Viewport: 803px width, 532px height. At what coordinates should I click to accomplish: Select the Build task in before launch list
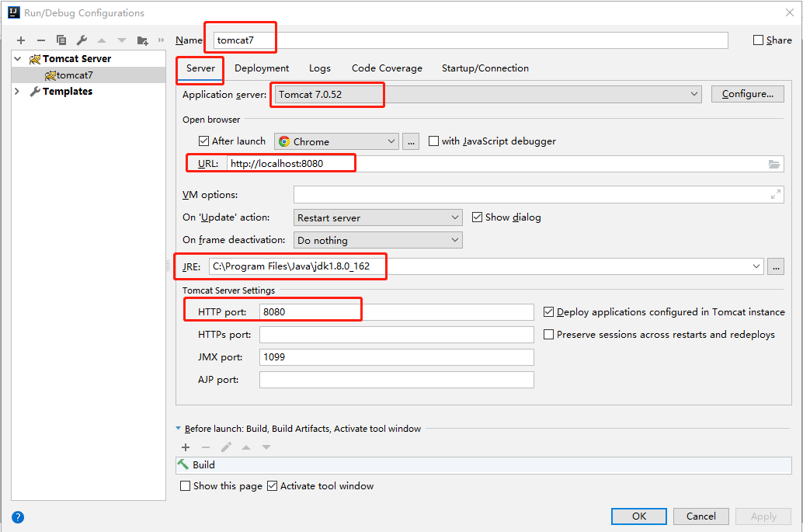tap(484, 465)
